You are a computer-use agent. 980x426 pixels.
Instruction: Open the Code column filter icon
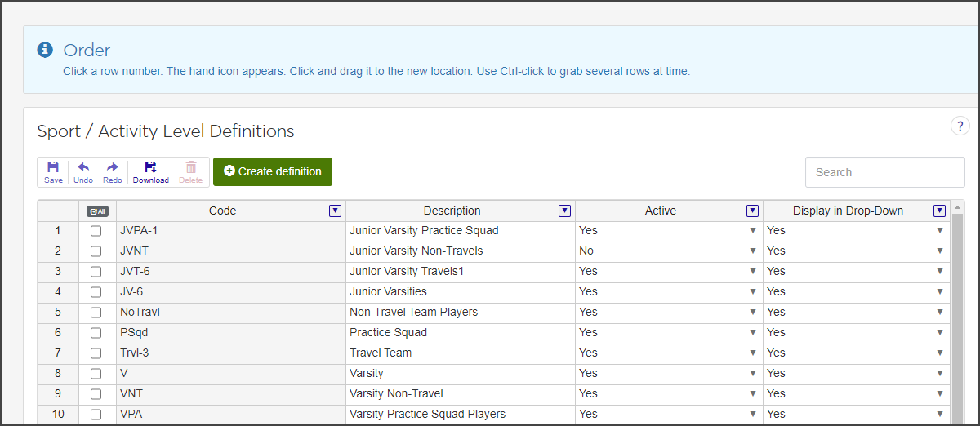[x=335, y=211]
